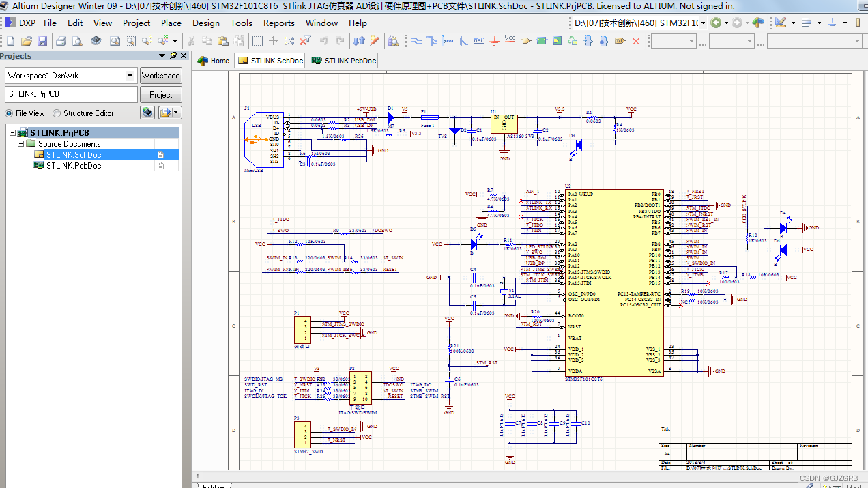Select the Place Bus tool

click(x=432, y=40)
